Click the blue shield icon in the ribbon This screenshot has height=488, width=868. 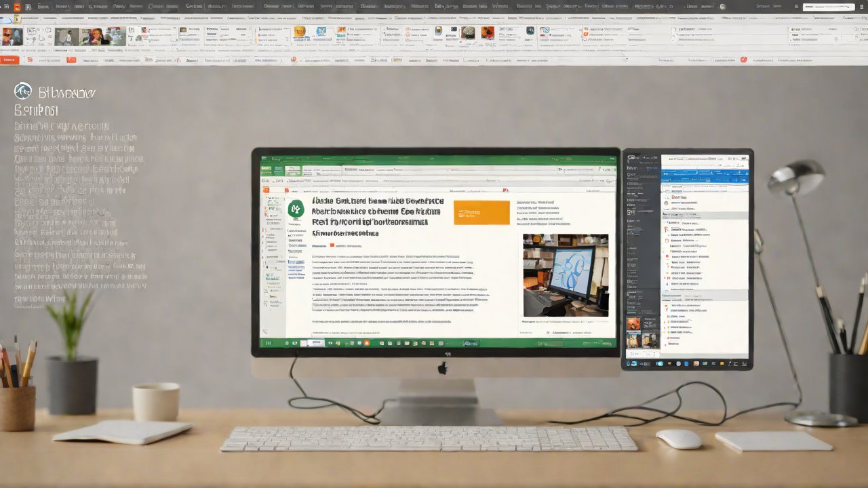pyautogui.click(x=321, y=31)
